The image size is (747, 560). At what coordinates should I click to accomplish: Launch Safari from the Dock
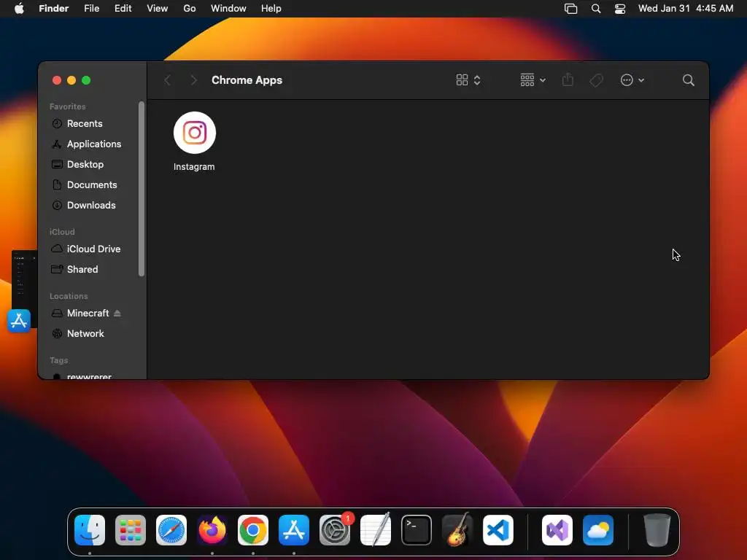click(171, 530)
